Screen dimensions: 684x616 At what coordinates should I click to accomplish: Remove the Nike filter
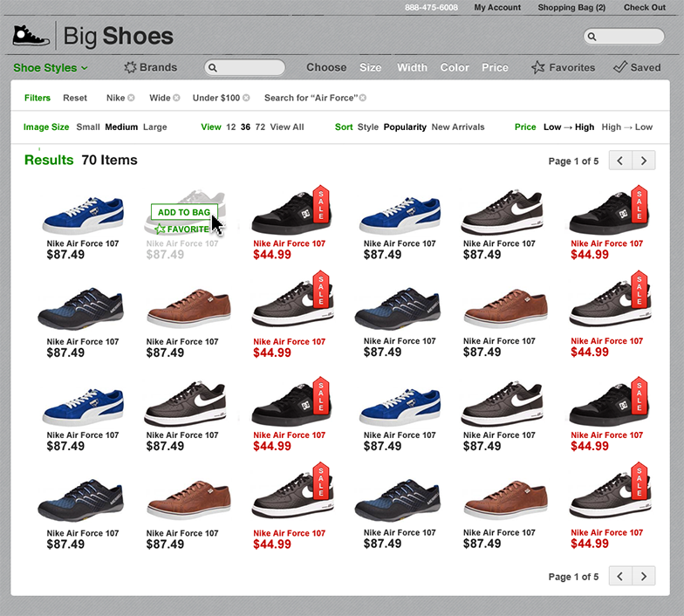pyautogui.click(x=131, y=98)
